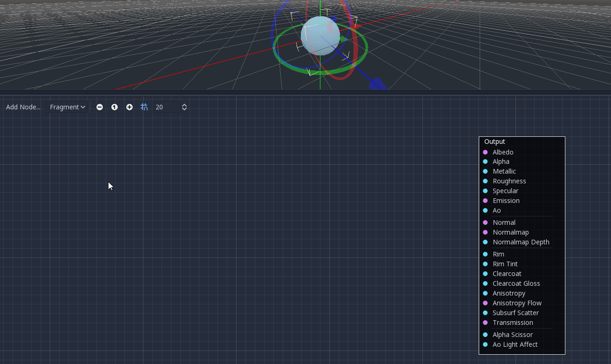Image resolution: width=611 pixels, height=364 pixels.
Task: Toggle grid snapping icon
Action: coord(144,107)
